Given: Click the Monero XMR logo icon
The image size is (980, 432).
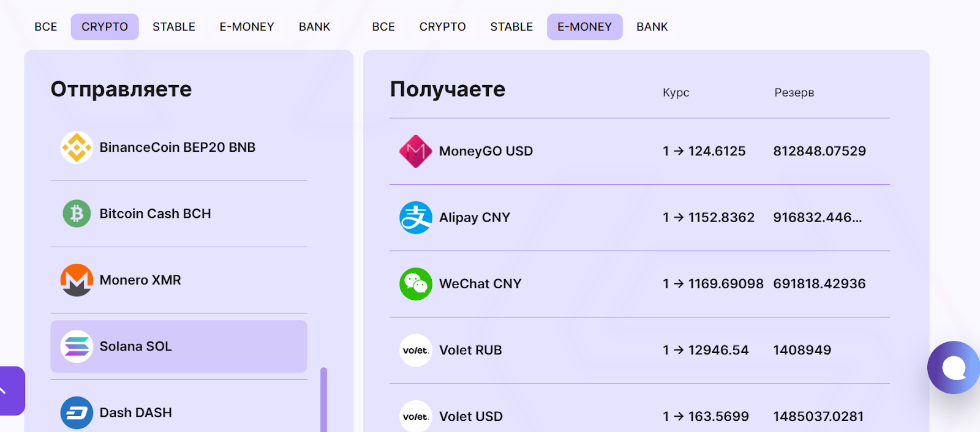Looking at the screenshot, I should point(77,280).
